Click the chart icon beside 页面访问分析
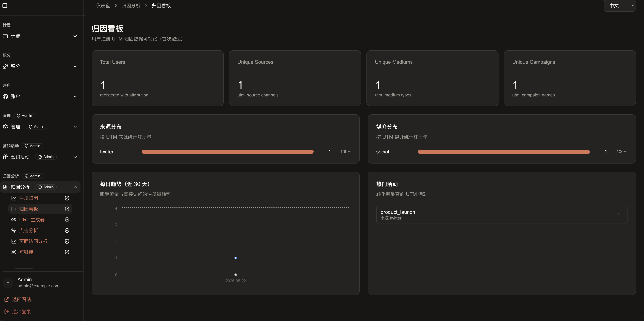Screen dimensions: 644x321 click(14, 241)
